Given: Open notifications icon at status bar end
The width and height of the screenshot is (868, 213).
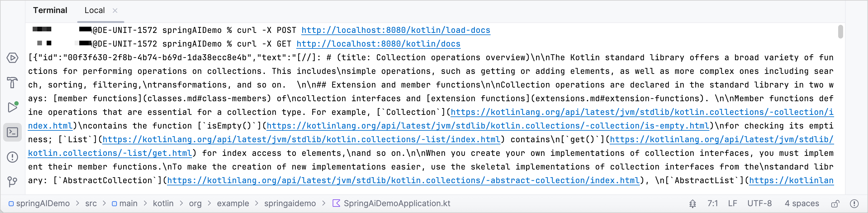Looking at the screenshot, I should 854,204.
